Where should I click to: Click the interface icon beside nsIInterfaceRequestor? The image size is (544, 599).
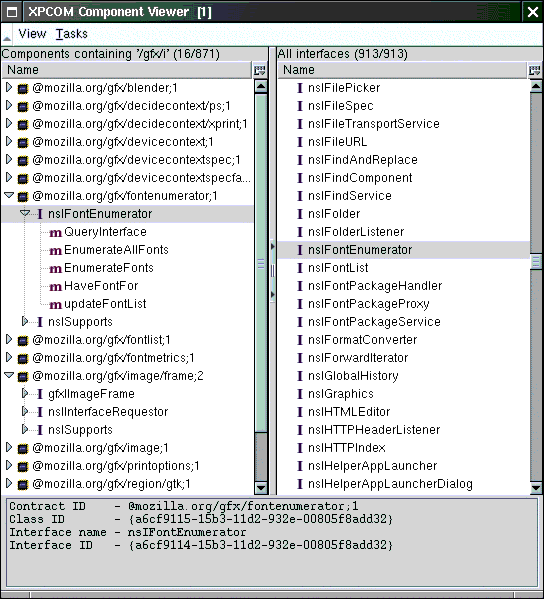(40, 412)
